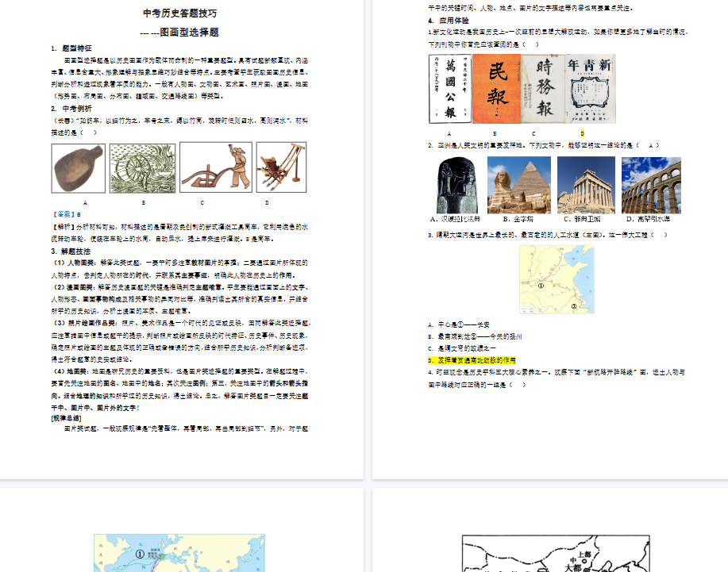Select heading "4. 应用体验"

[x=449, y=21]
